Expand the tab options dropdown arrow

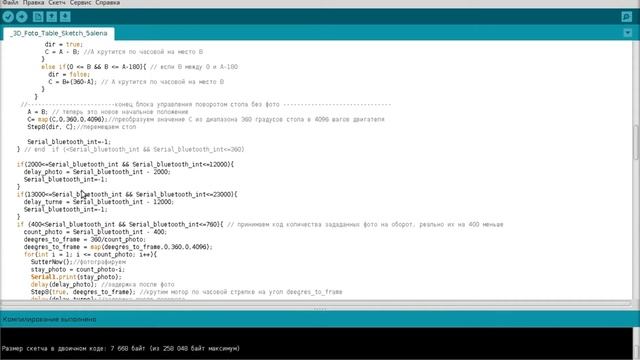[x=628, y=33]
